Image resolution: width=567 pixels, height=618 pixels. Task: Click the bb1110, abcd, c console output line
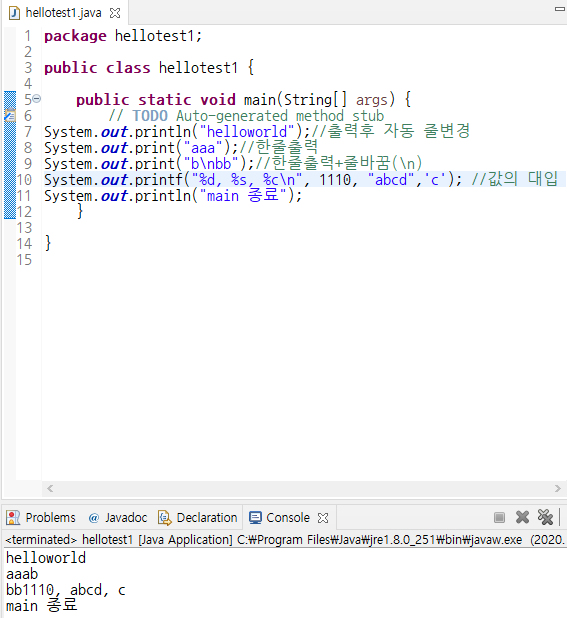click(66, 590)
